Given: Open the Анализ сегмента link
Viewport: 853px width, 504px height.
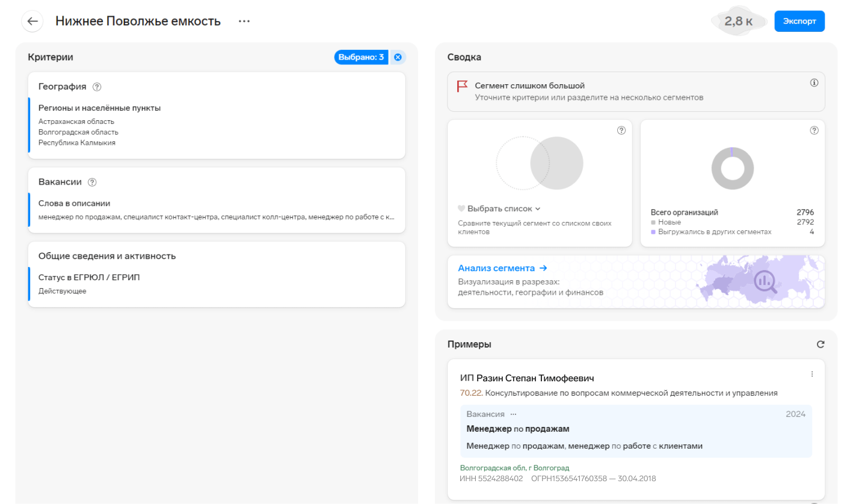Looking at the screenshot, I should 502,268.
